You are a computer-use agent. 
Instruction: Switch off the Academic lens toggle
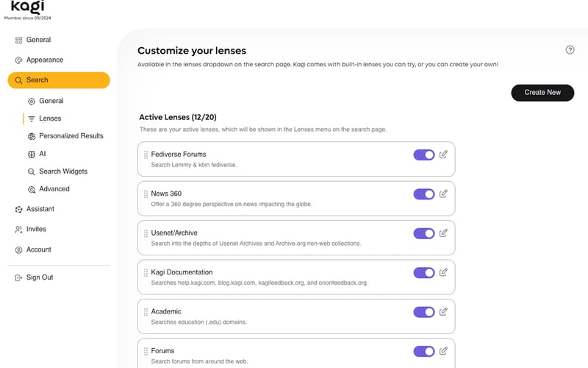pyautogui.click(x=424, y=312)
